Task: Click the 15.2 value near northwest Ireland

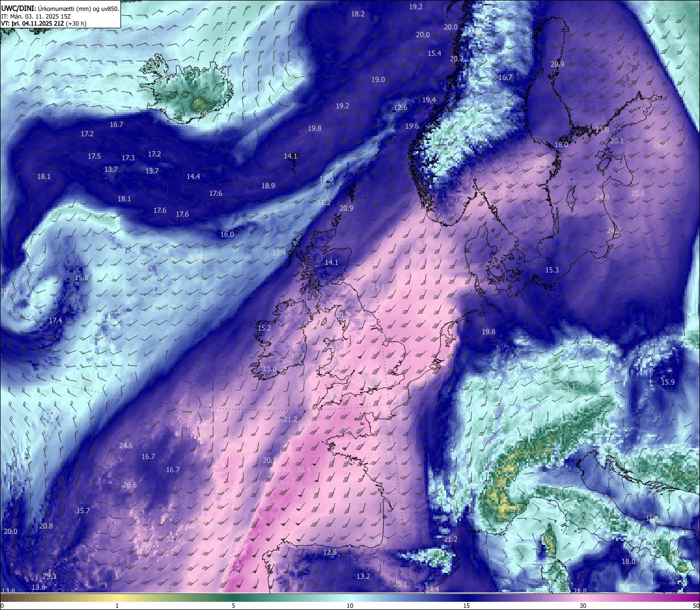Action: (264, 328)
